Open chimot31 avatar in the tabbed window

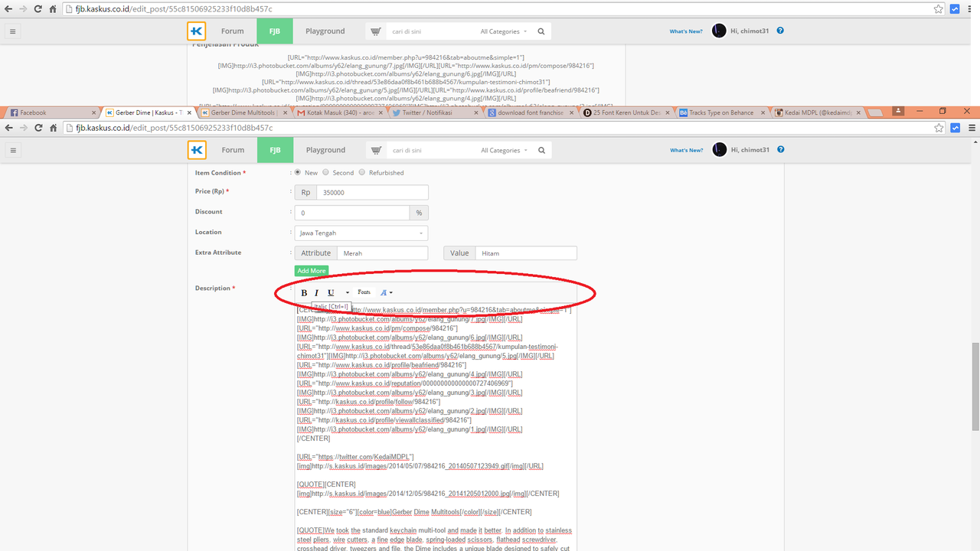[719, 150]
